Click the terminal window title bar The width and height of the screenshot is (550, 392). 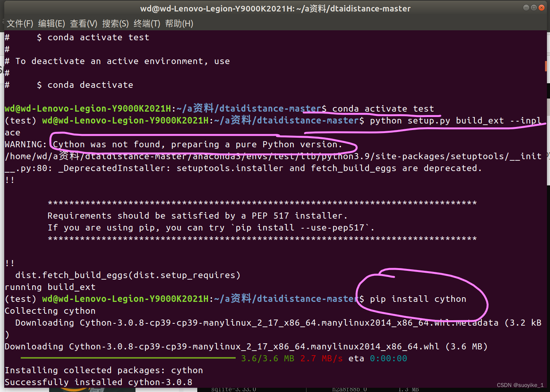[x=275, y=8]
